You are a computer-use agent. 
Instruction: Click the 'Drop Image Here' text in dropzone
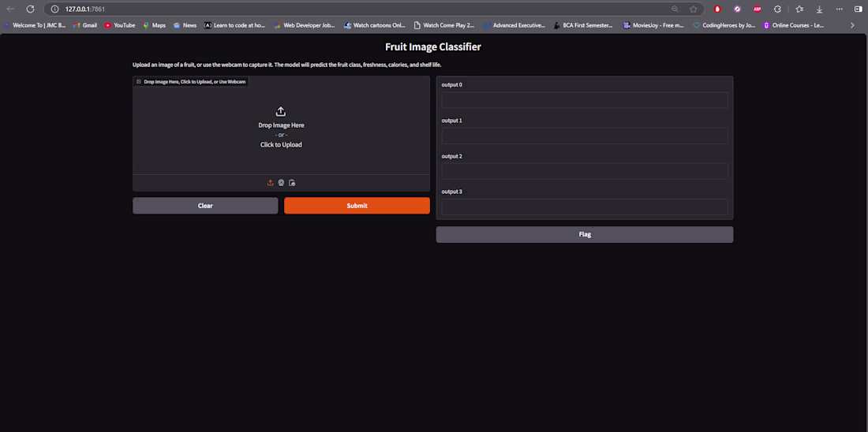[281, 125]
